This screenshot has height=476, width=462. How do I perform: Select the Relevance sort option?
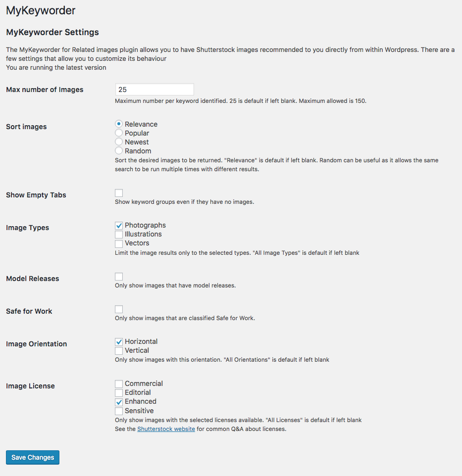[x=119, y=124]
